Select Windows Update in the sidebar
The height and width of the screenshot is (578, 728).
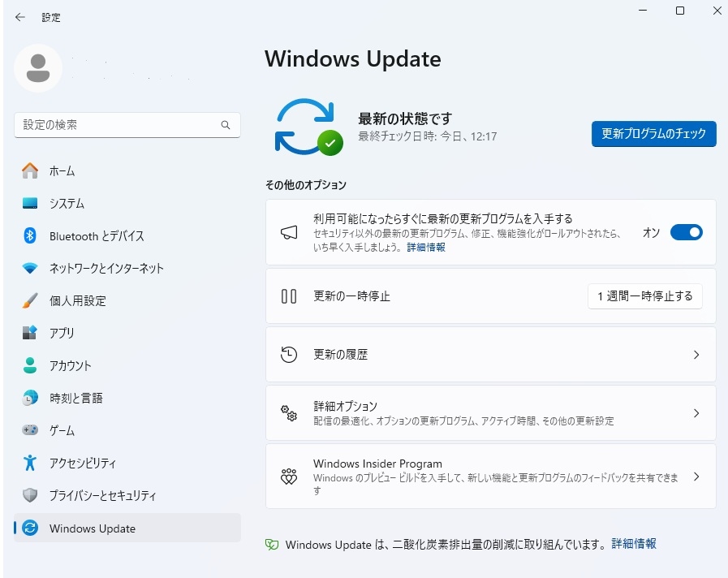127,528
